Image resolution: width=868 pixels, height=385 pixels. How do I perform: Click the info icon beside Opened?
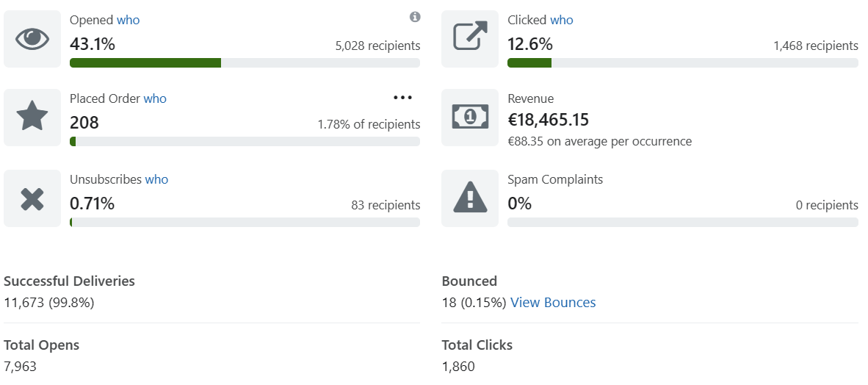tap(415, 17)
